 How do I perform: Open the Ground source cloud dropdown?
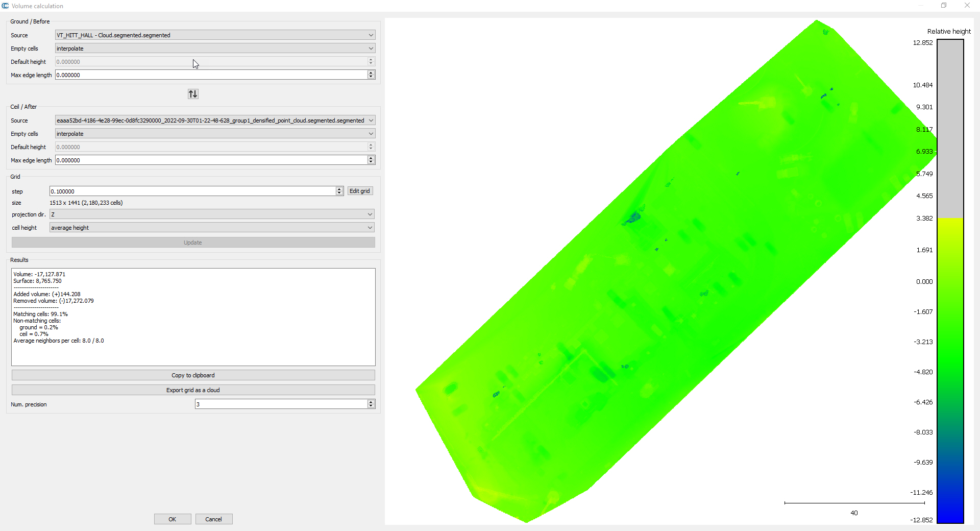coord(215,35)
